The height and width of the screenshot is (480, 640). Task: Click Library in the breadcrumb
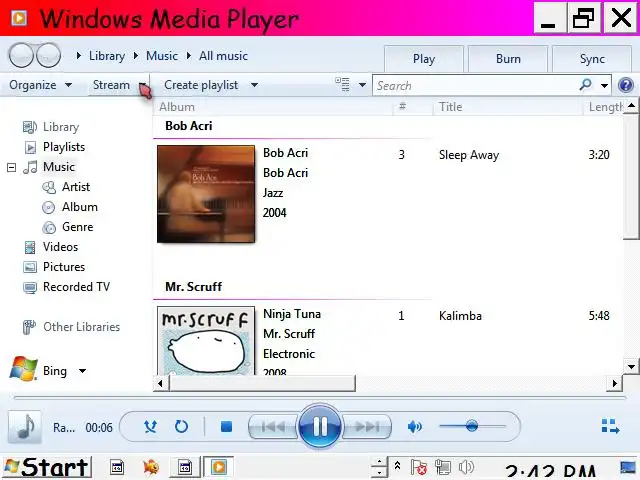pyautogui.click(x=107, y=56)
